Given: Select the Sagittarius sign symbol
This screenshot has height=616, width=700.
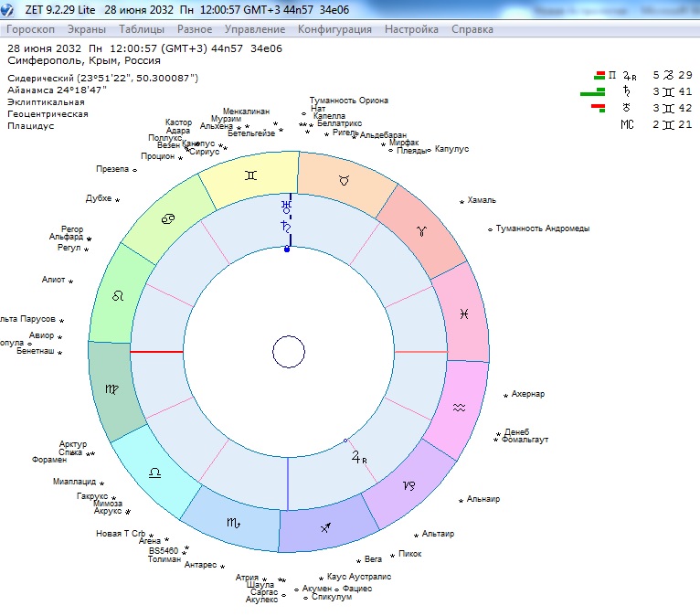Looking at the screenshot, I should coord(326,529).
